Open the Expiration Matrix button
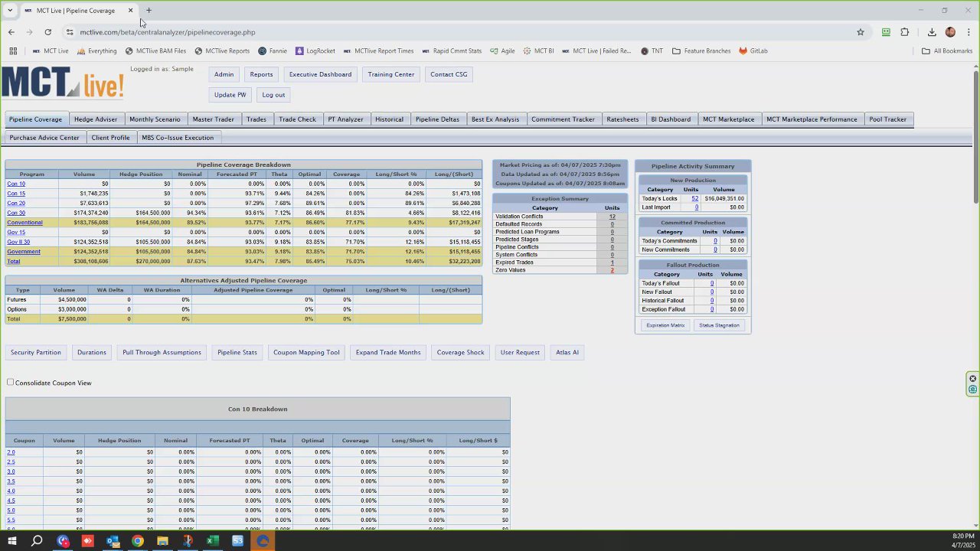Screen dimensions: 980x551 click(x=665, y=325)
